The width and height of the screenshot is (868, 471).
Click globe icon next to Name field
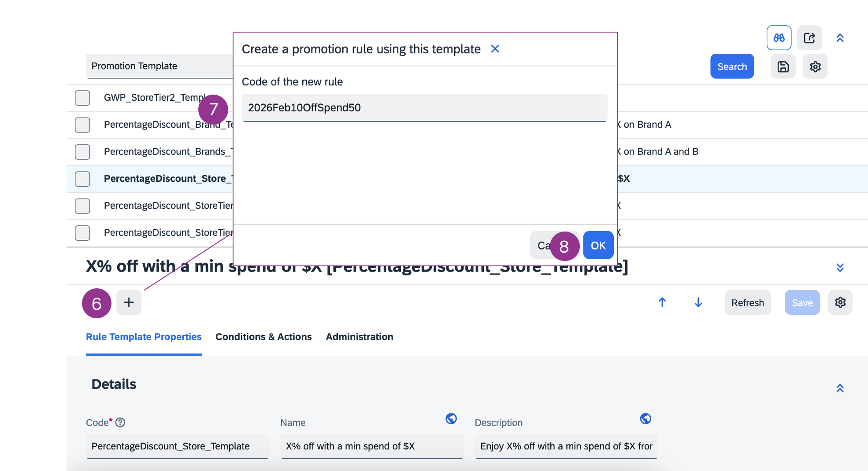coord(451,419)
